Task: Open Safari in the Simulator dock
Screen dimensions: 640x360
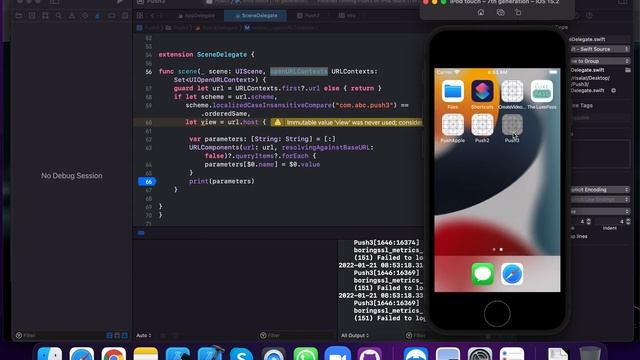Action: [512, 274]
